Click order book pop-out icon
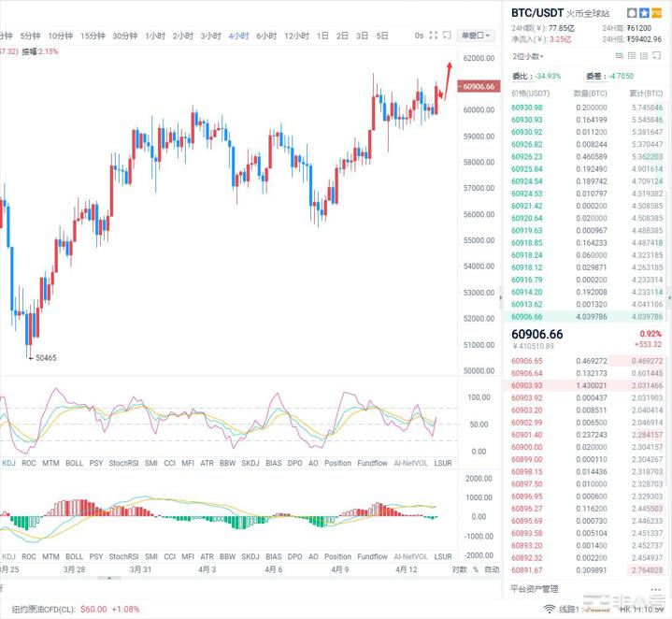This screenshot has height=619, width=672. click(656, 56)
